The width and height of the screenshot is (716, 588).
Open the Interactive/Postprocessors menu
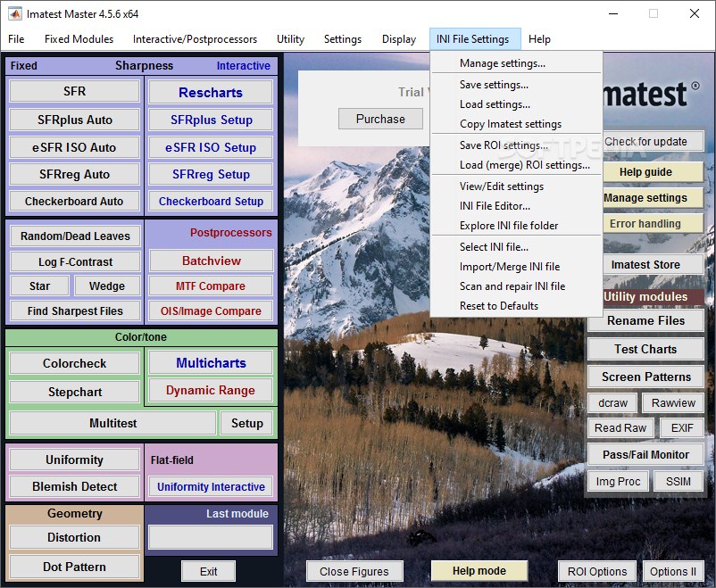pos(195,39)
